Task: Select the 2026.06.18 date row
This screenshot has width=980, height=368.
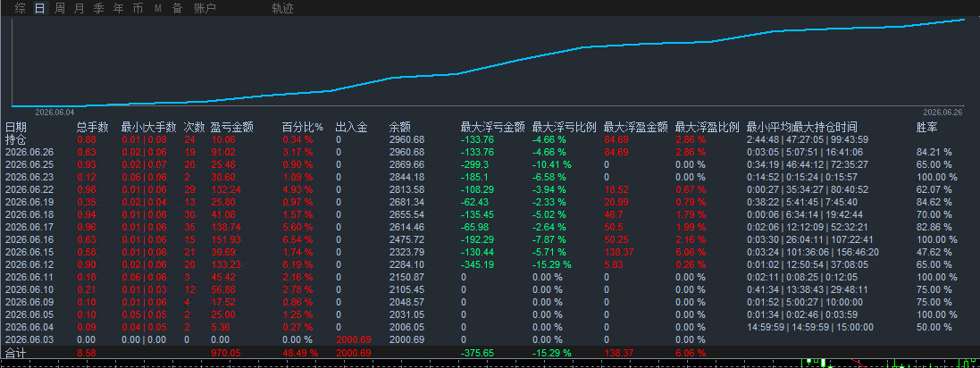Action: (x=29, y=214)
